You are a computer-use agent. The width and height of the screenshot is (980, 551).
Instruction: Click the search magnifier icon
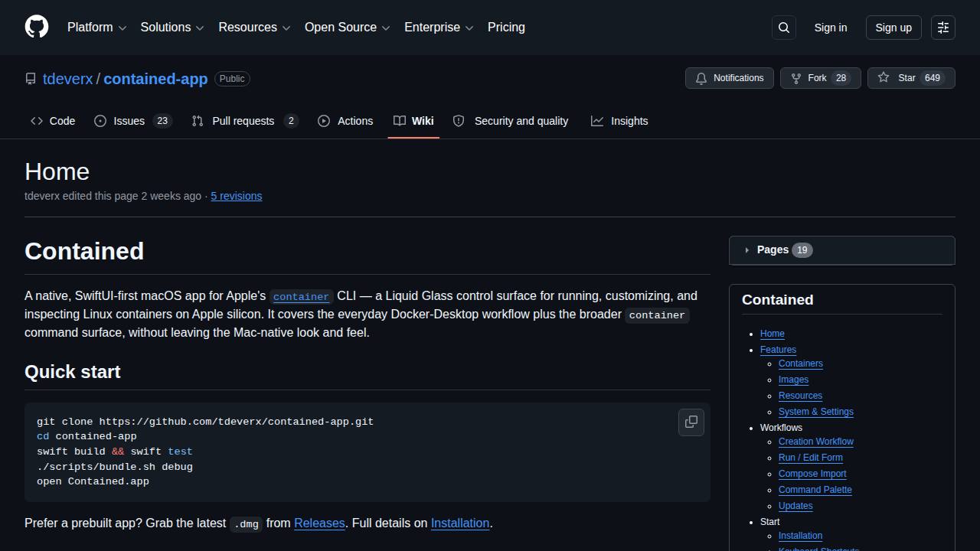pyautogui.click(x=784, y=28)
